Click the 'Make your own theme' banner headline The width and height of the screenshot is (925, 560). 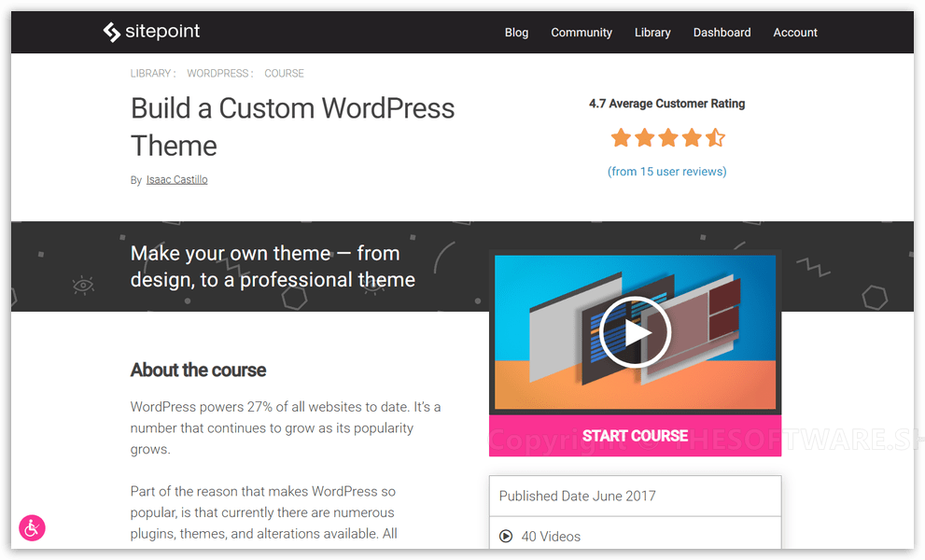point(273,266)
